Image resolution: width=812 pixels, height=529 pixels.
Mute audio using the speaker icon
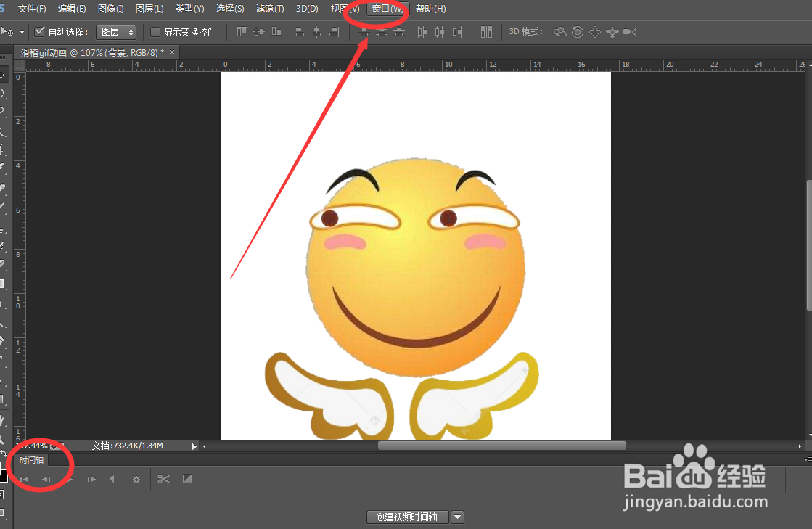tap(112, 479)
